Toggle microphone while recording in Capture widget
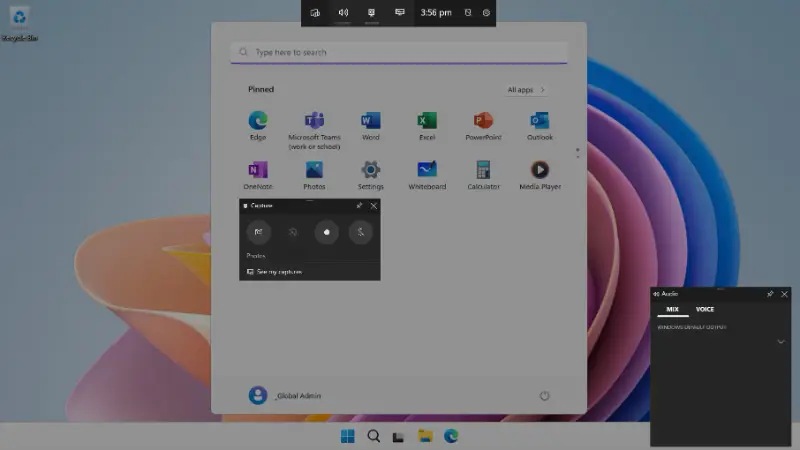 [x=360, y=232]
